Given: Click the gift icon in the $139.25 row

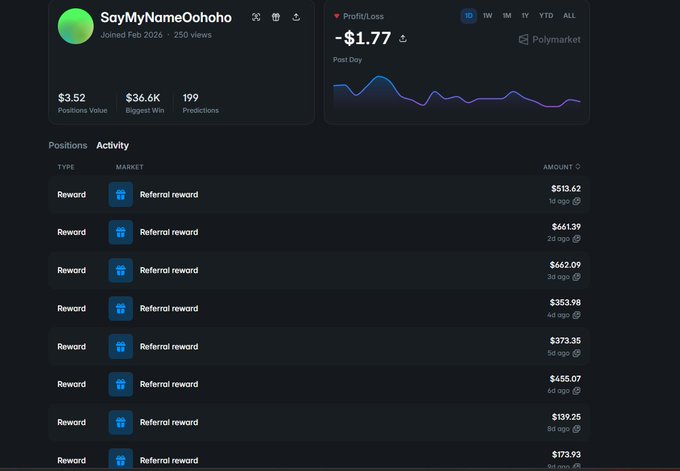Looking at the screenshot, I should pyautogui.click(x=121, y=422).
